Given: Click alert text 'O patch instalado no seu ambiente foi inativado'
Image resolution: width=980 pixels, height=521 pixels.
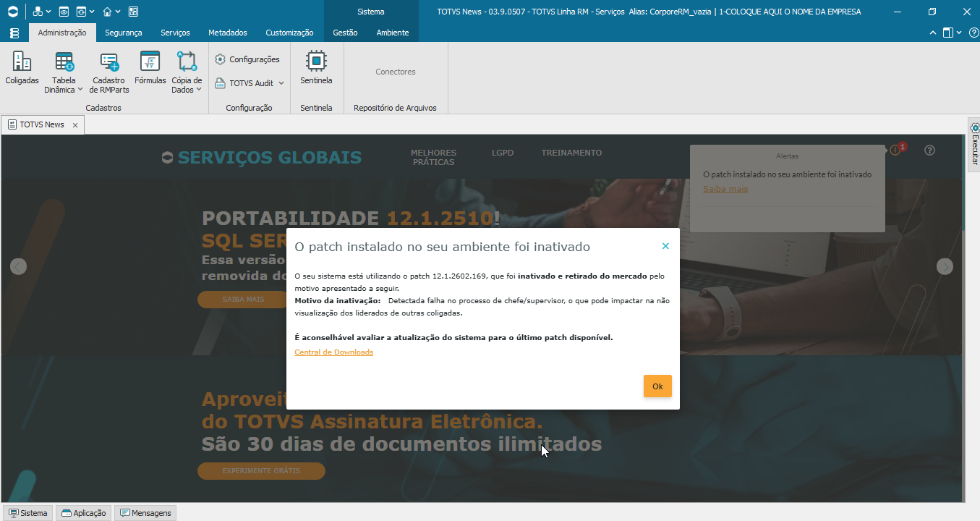Looking at the screenshot, I should [788, 174].
